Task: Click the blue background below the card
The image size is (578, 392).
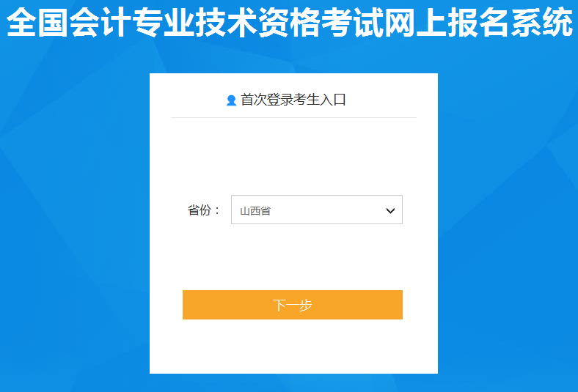Action: point(294,383)
